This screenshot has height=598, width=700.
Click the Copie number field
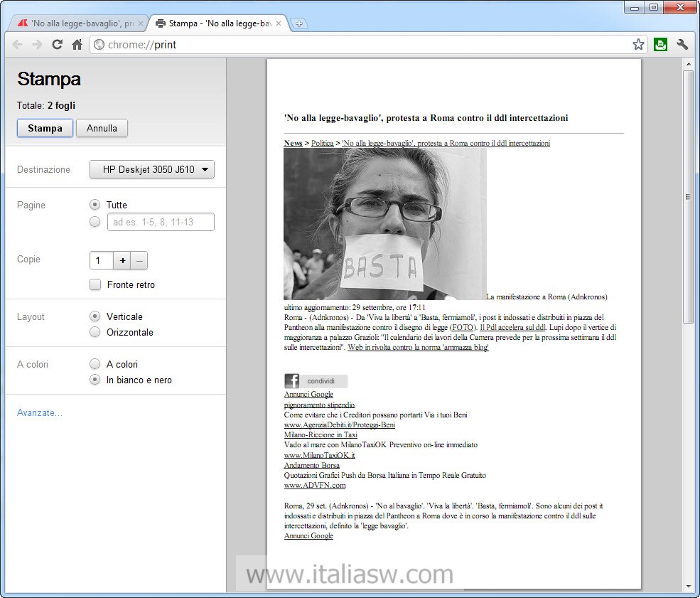102,260
